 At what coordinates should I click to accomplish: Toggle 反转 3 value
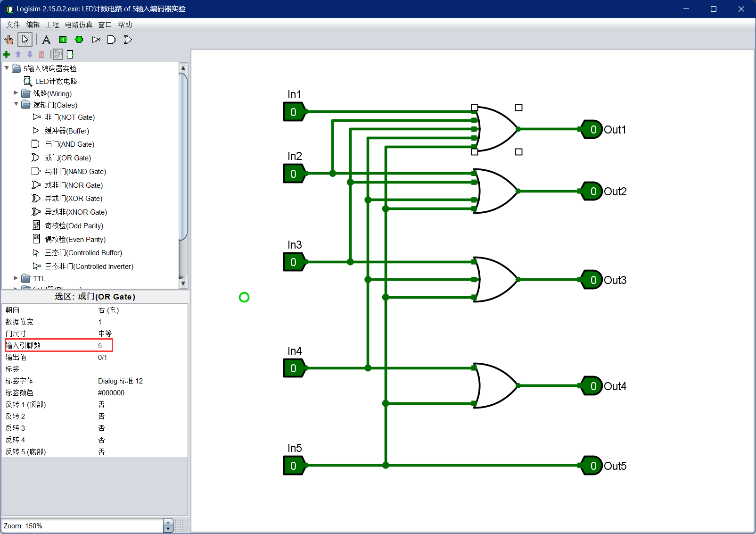point(142,428)
